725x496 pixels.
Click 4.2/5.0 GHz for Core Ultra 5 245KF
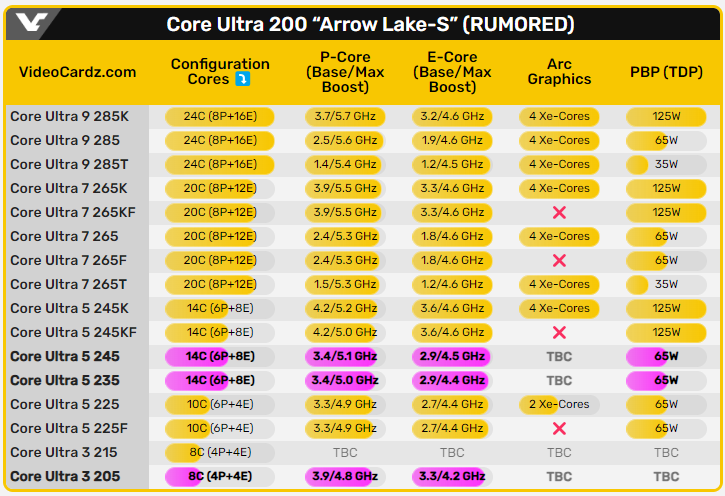345,332
